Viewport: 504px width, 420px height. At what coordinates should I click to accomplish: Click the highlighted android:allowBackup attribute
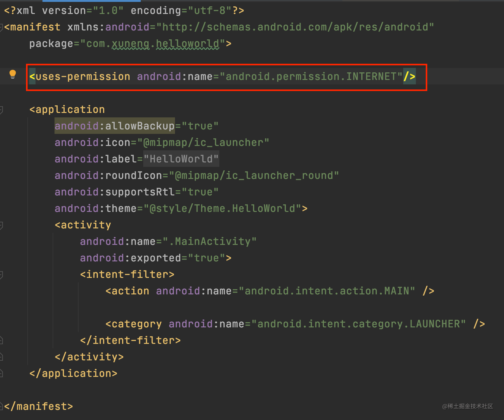pyautogui.click(x=114, y=126)
